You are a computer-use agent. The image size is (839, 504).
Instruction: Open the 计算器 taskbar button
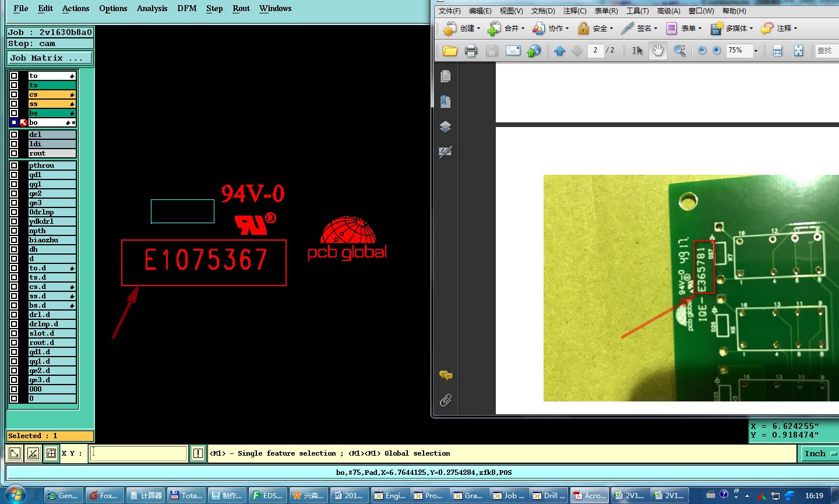click(x=146, y=495)
